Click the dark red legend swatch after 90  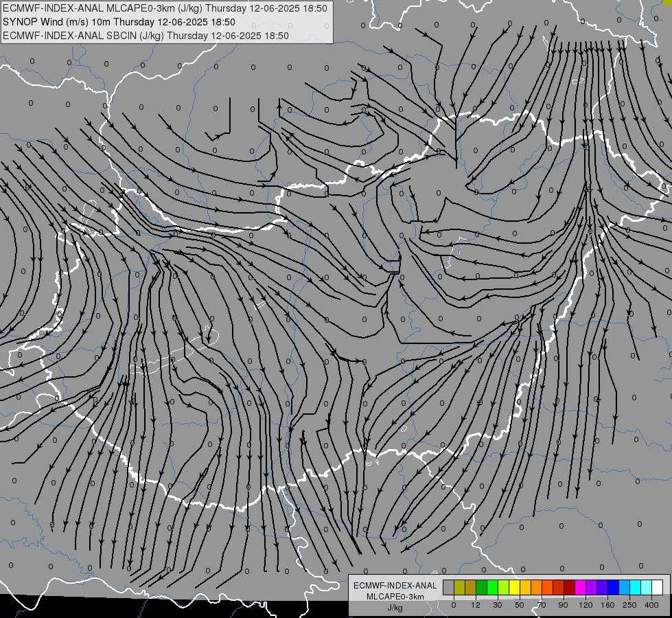(570, 587)
